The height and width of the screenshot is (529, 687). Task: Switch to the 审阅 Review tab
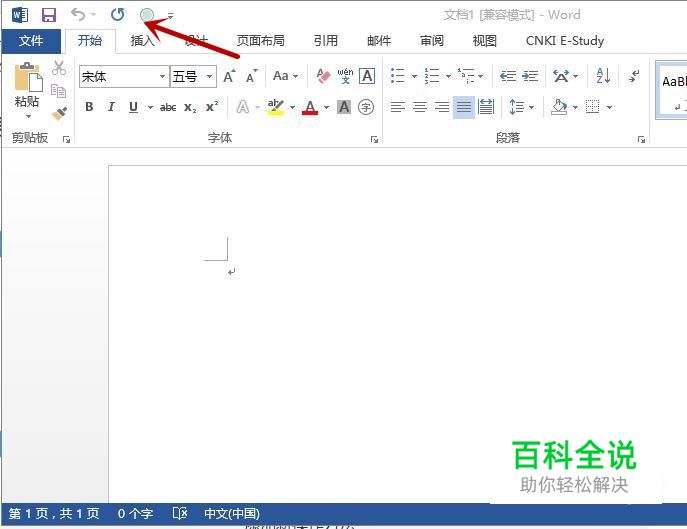point(432,41)
